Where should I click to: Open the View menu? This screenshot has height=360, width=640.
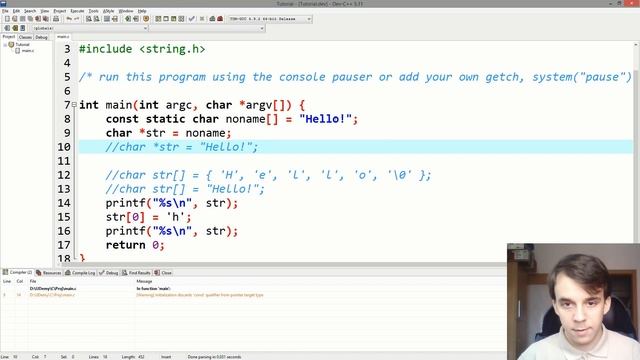[x=45, y=11]
